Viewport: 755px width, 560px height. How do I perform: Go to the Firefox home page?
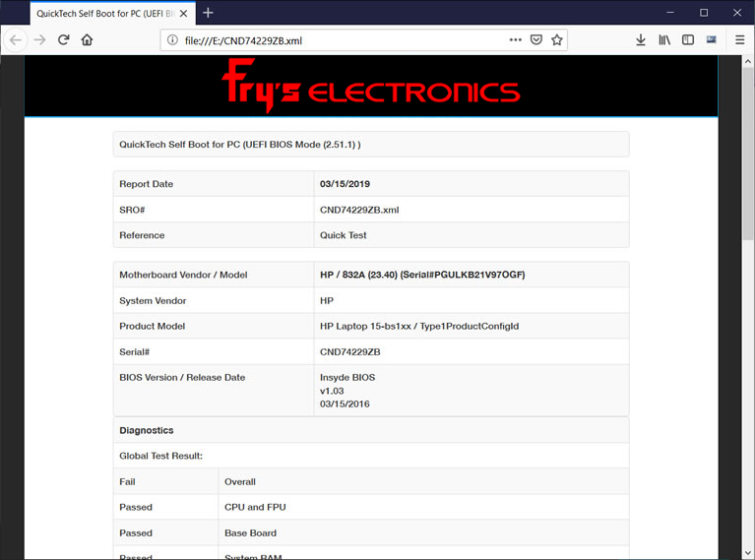pos(88,40)
